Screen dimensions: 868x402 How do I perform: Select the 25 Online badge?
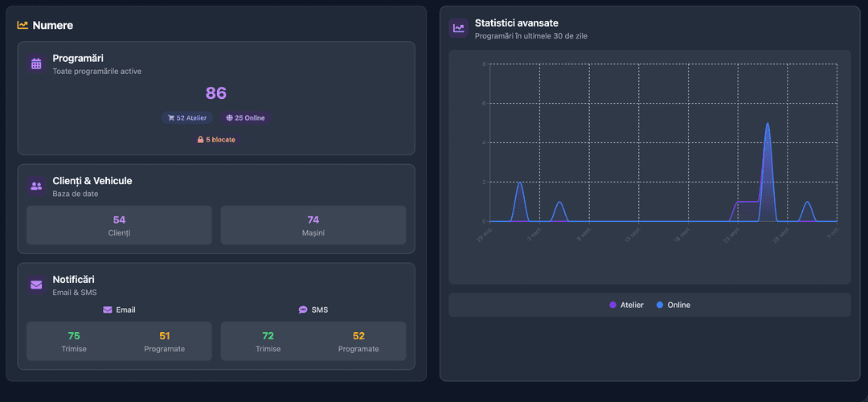245,118
